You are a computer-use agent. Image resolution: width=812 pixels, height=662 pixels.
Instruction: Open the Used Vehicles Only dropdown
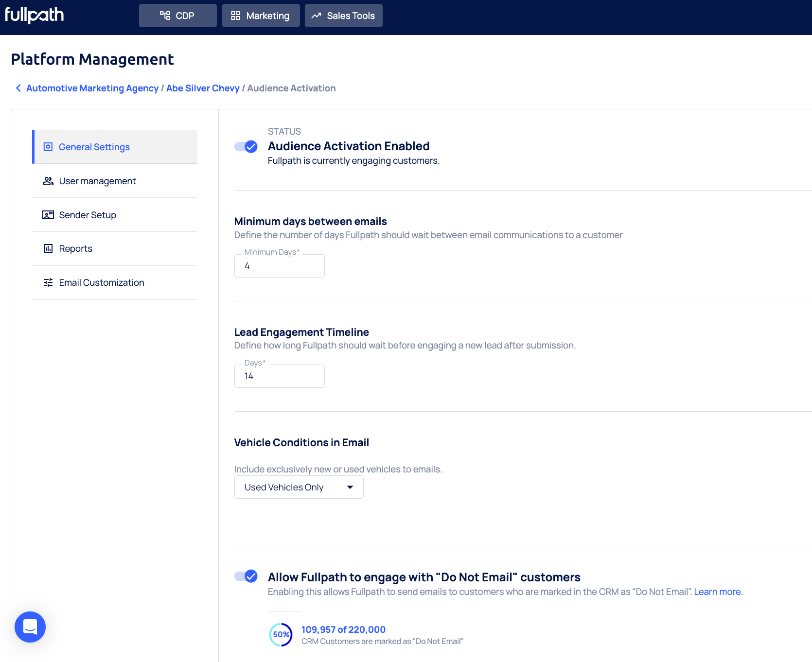[299, 487]
